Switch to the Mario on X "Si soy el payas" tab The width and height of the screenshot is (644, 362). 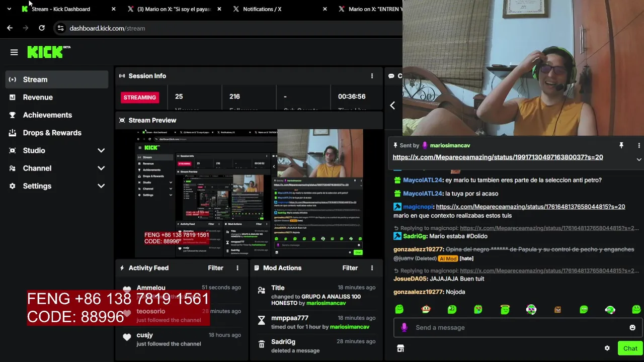tap(174, 9)
